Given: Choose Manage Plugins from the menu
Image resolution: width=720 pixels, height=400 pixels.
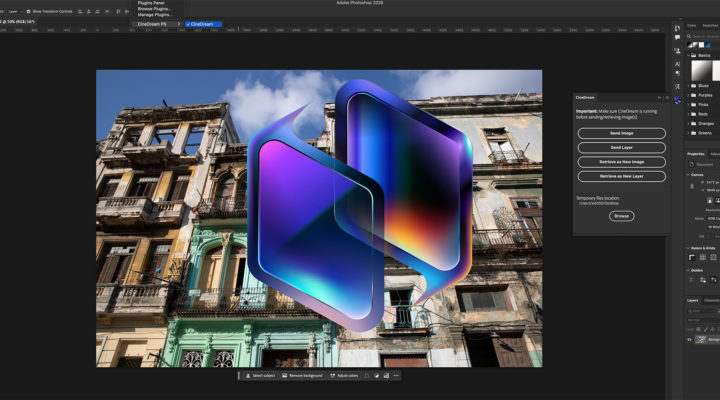Looking at the screenshot, I should 154,15.
